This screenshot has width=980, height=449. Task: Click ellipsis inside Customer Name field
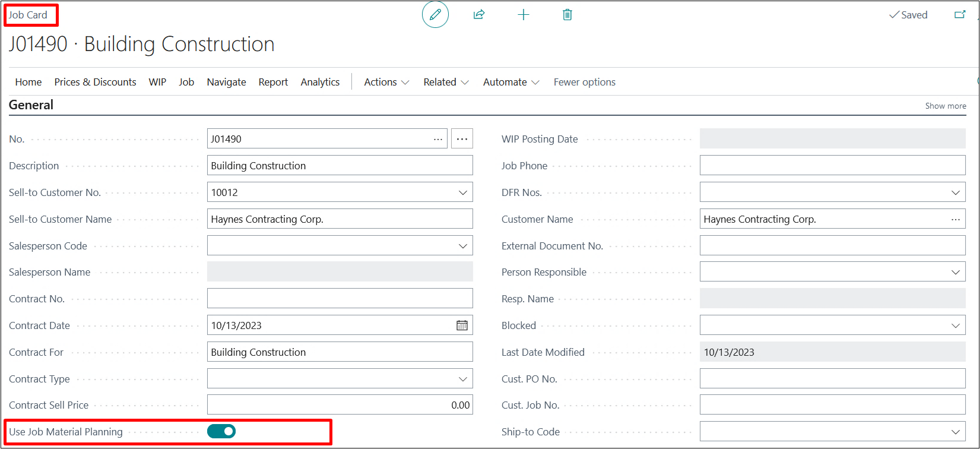[x=955, y=219]
